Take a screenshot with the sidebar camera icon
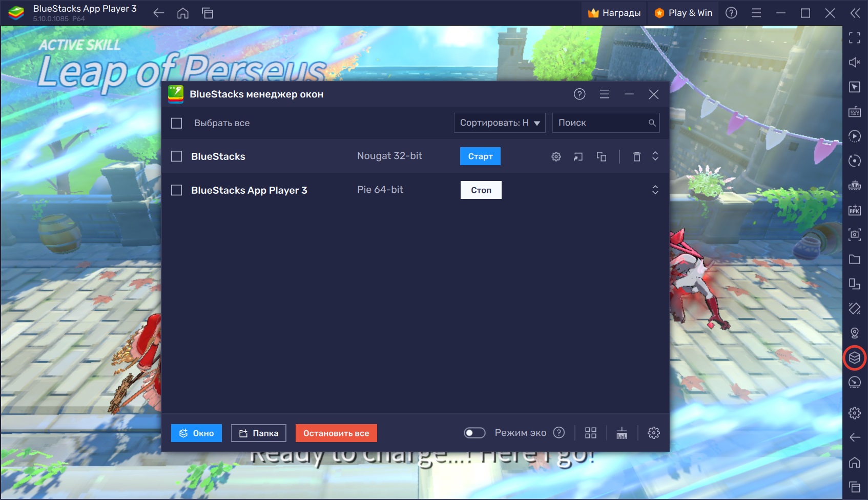Image resolution: width=868 pixels, height=500 pixels. pyautogui.click(x=854, y=234)
